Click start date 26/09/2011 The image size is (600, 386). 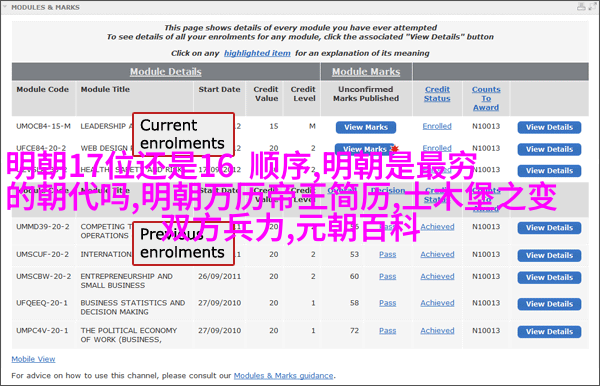click(220, 276)
